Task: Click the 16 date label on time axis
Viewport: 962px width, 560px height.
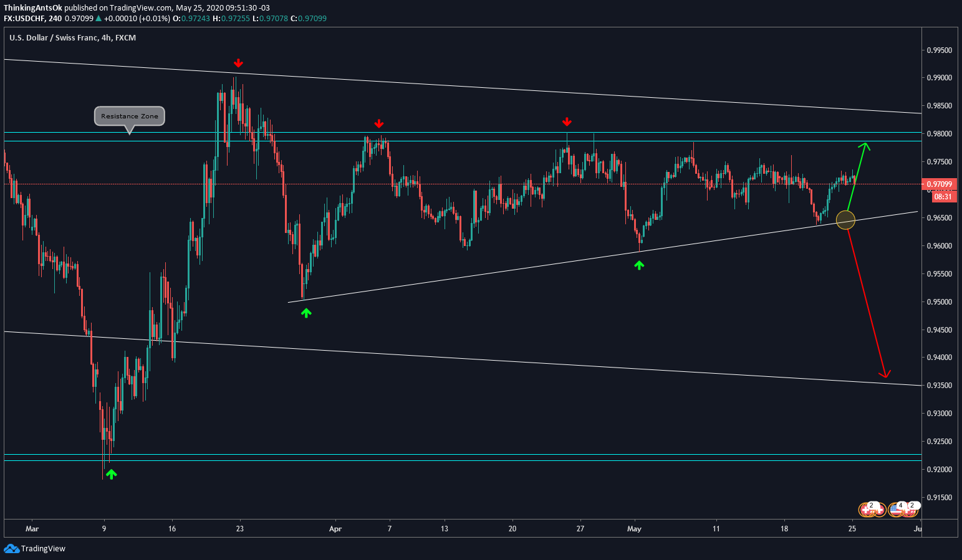Action: (x=172, y=529)
